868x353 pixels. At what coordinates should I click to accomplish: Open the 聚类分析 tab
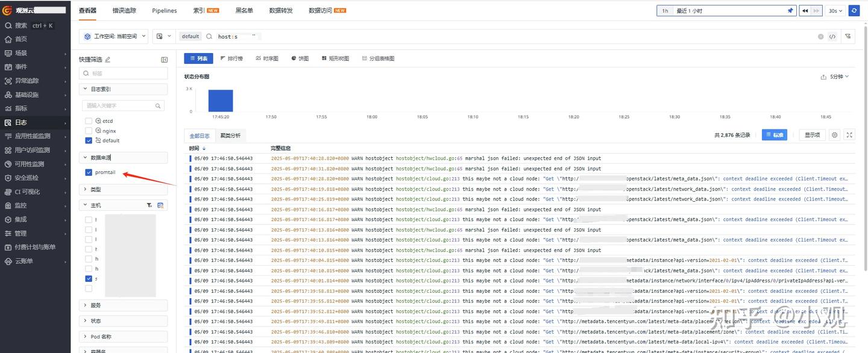point(230,136)
